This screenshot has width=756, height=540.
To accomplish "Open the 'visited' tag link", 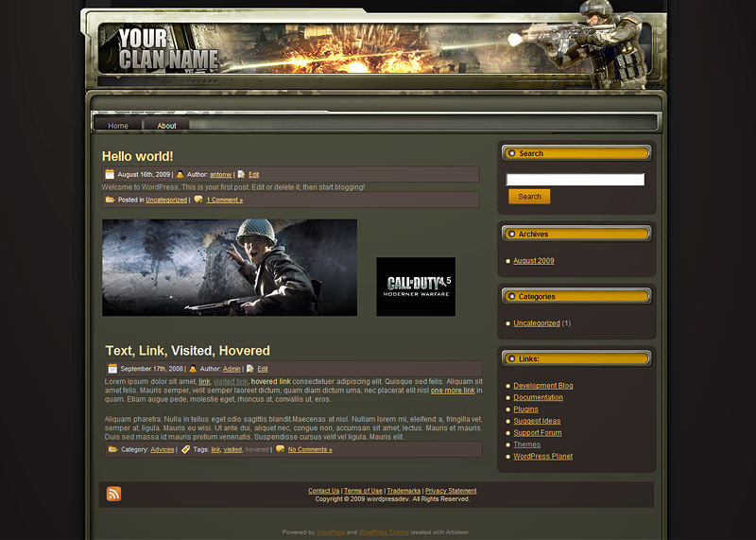I will pyautogui.click(x=232, y=450).
